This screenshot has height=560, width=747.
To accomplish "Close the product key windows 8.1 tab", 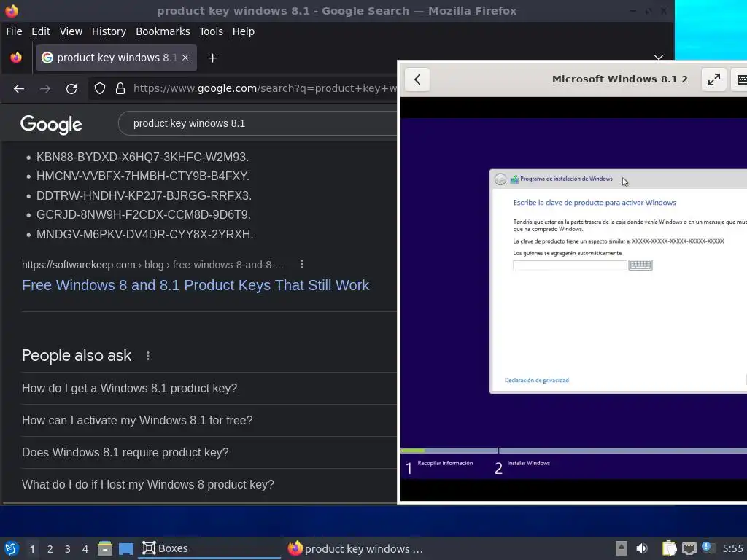I will pyautogui.click(x=185, y=58).
